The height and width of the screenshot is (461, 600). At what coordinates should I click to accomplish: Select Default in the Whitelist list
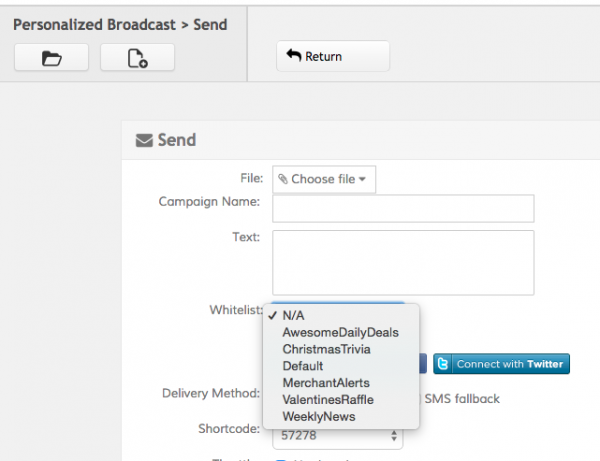pyautogui.click(x=303, y=366)
